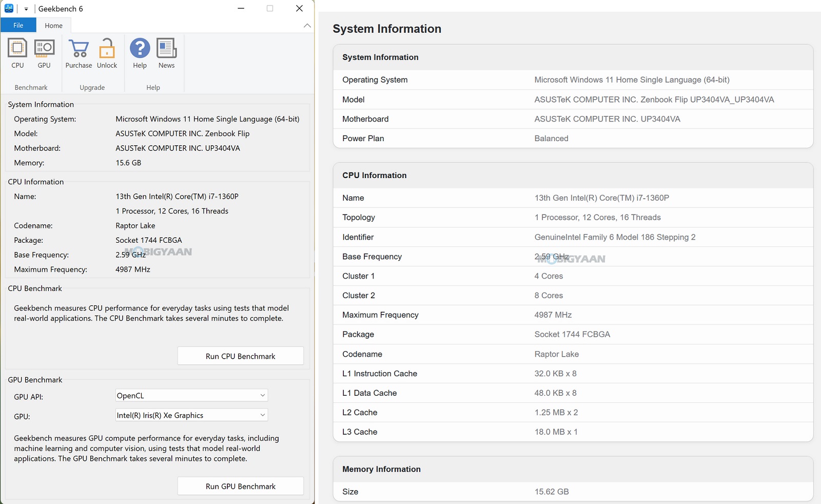Select '4987 MHz' Maximum Frequency value in right page

[553, 315]
